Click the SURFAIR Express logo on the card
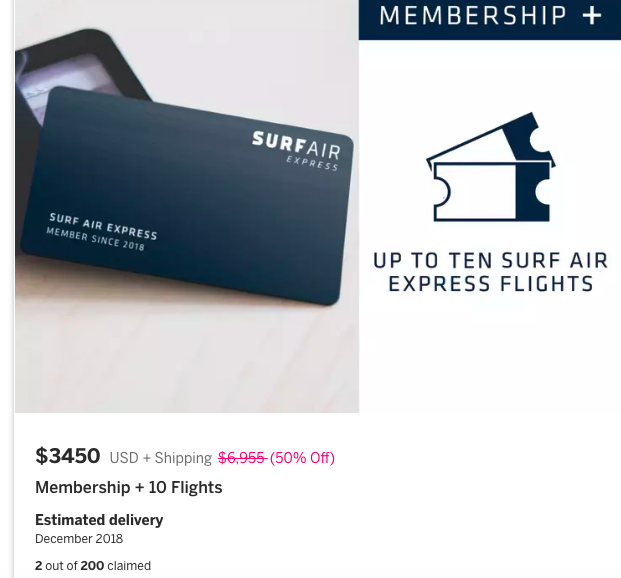Screen dimensions: 621x578 click(x=297, y=149)
